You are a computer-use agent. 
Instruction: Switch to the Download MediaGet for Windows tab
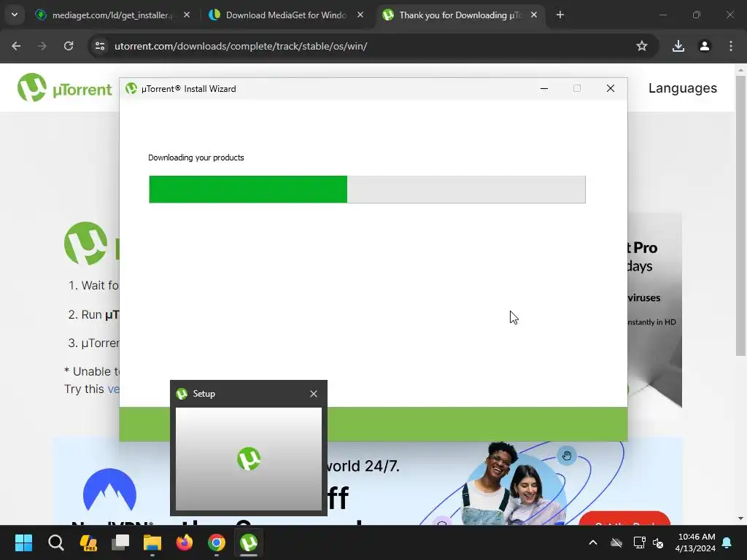pyautogui.click(x=286, y=15)
